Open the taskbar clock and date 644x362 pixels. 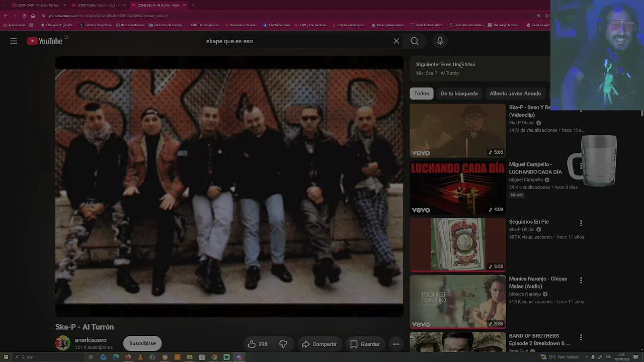tap(622, 357)
